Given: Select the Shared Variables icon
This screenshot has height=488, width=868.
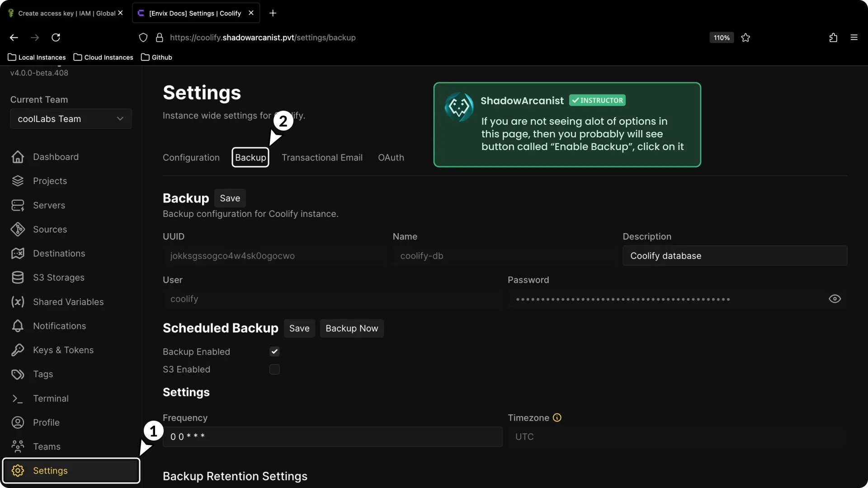Looking at the screenshot, I should 17,302.
